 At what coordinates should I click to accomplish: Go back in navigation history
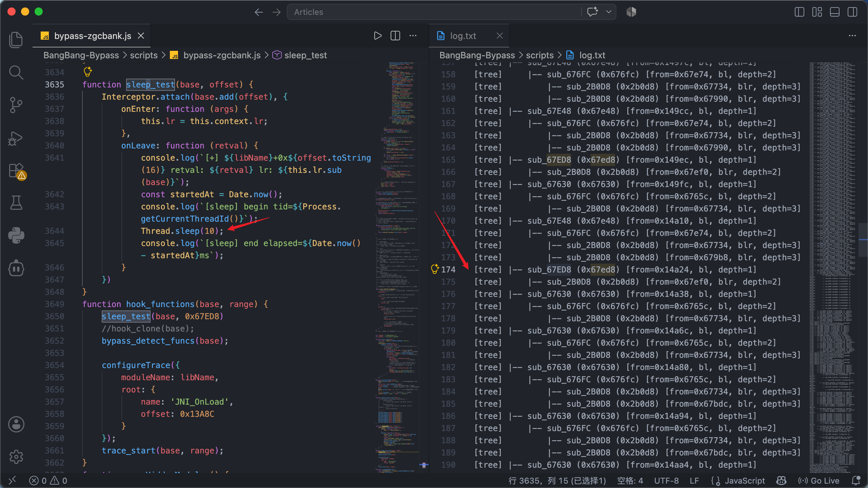point(259,12)
